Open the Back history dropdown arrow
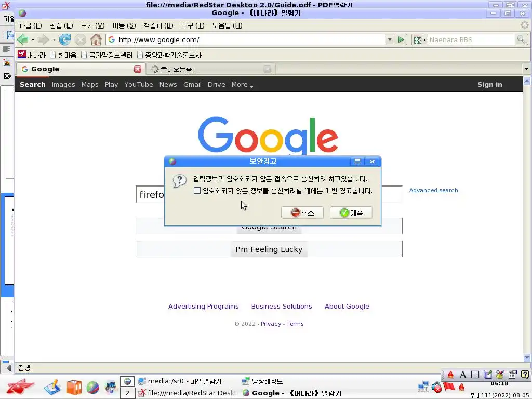This screenshot has height=399, width=532. pyautogui.click(x=33, y=39)
